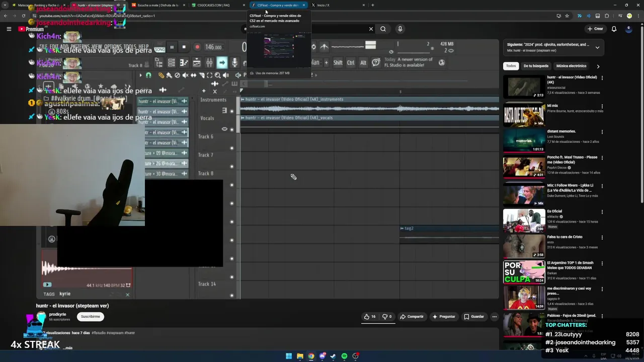Open Spotify from the taskbar
Screen dimensions: 644x362
click(344, 356)
